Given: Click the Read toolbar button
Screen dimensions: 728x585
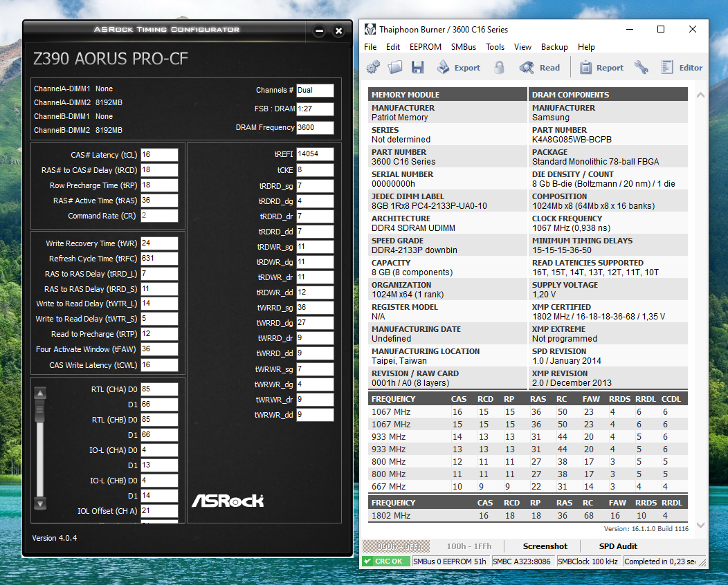Looking at the screenshot, I should pos(540,68).
